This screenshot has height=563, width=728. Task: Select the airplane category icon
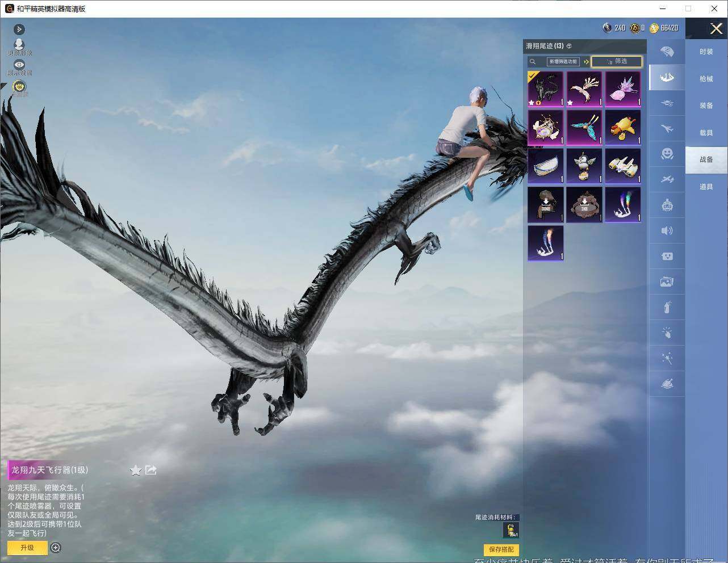(667, 129)
